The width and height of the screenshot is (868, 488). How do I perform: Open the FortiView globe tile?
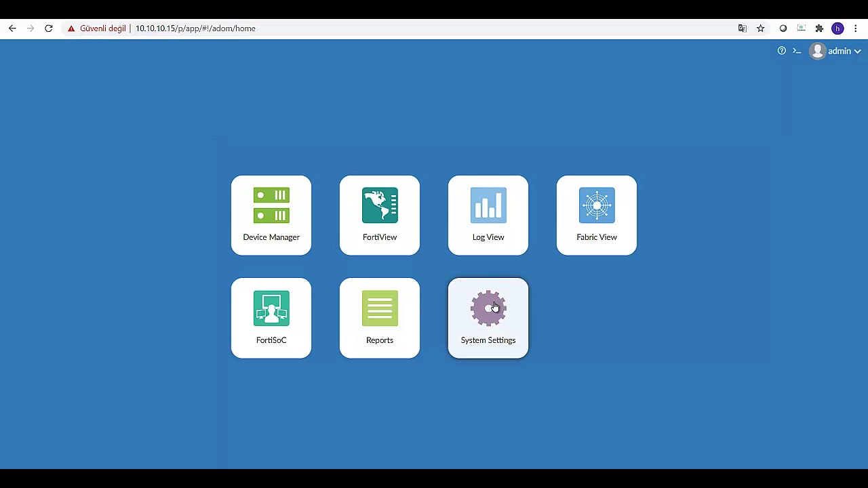click(380, 216)
